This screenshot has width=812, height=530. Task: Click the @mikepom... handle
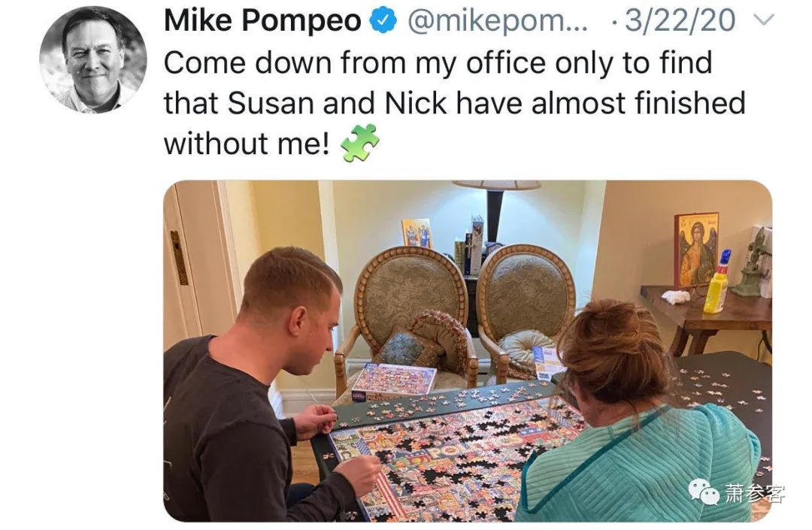(x=498, y=21)
